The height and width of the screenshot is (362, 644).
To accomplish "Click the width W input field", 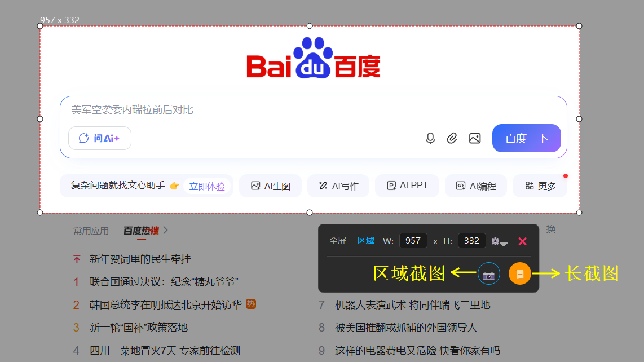I will point(413,241).
